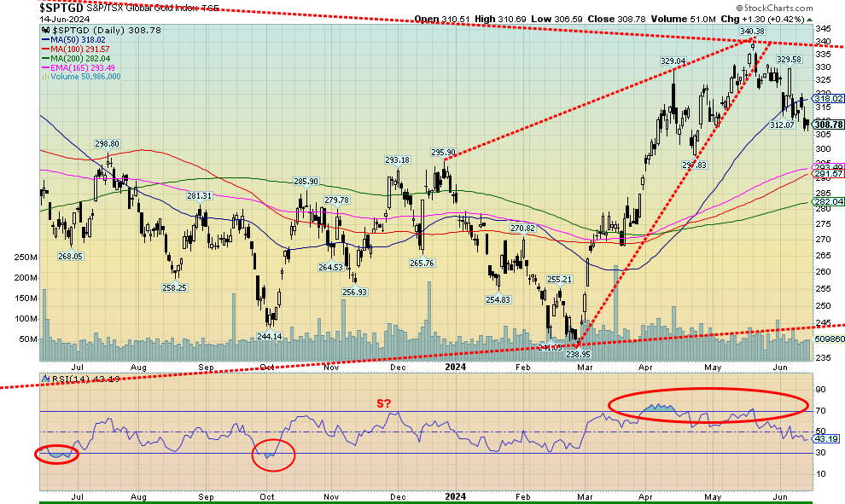Click the 308.78 close tag on price axis
The image size is (845, 504).
point(828,125)
